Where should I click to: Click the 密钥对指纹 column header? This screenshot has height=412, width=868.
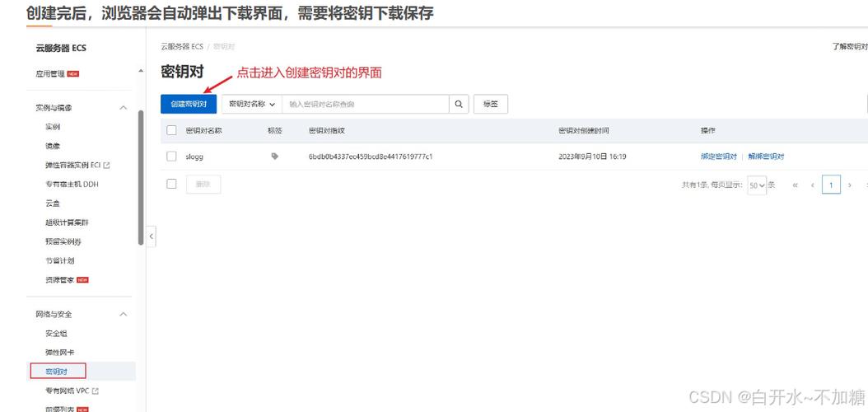point(327,131)
